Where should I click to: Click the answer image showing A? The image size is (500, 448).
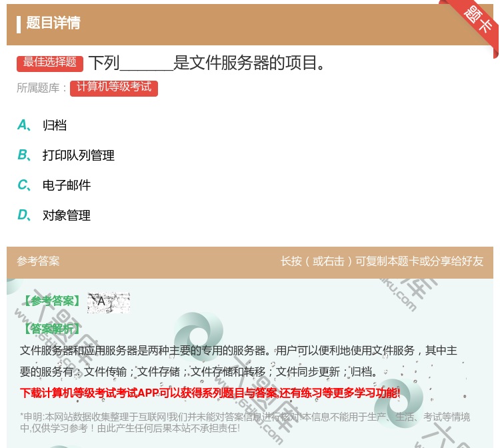[109, 302]
